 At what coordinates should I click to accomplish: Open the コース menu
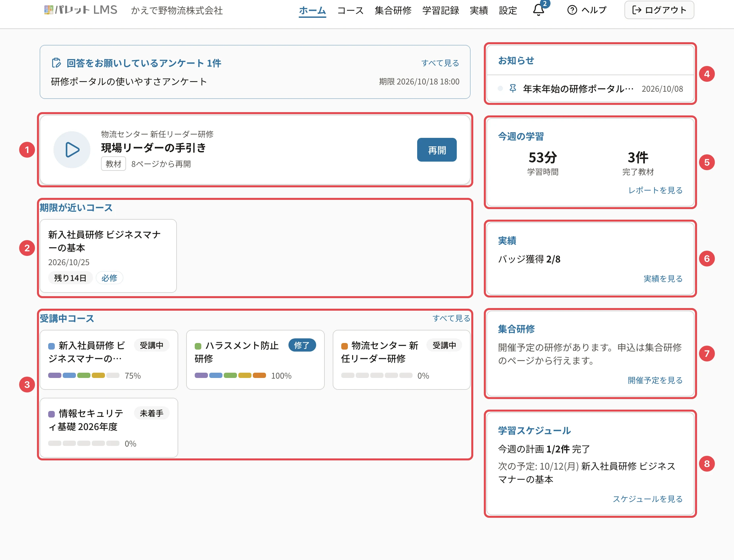(x=350, y=10)
